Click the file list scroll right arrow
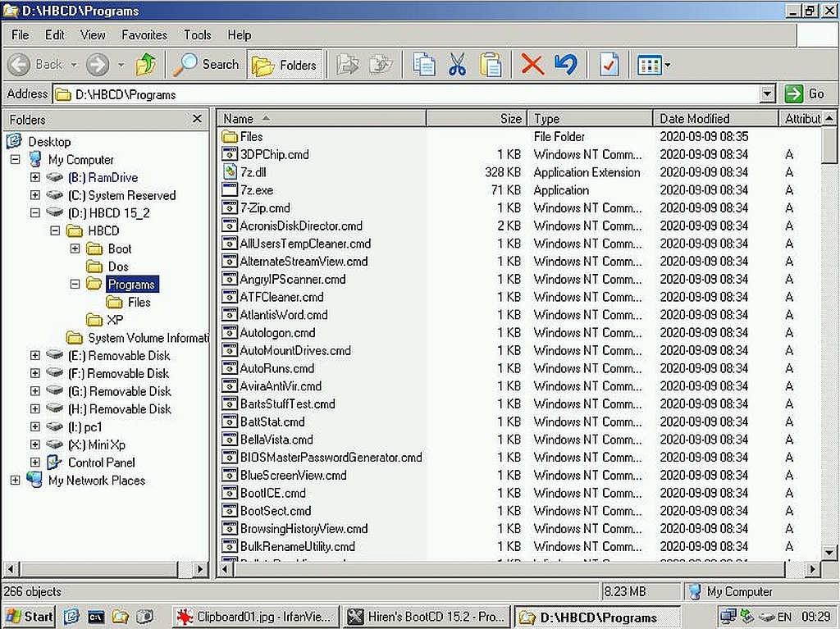840x629 pixels. (x=813, y=569)
